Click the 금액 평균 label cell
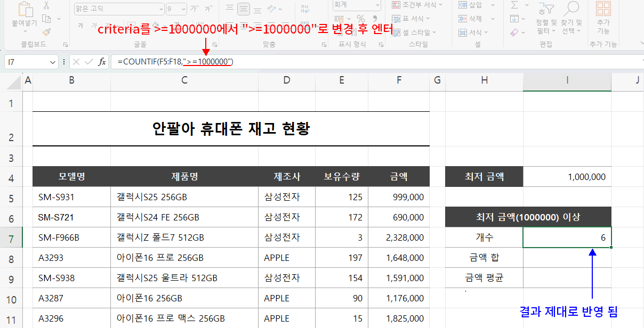The height and width of the screenshot is (328, 644). (x=484, y=278)
